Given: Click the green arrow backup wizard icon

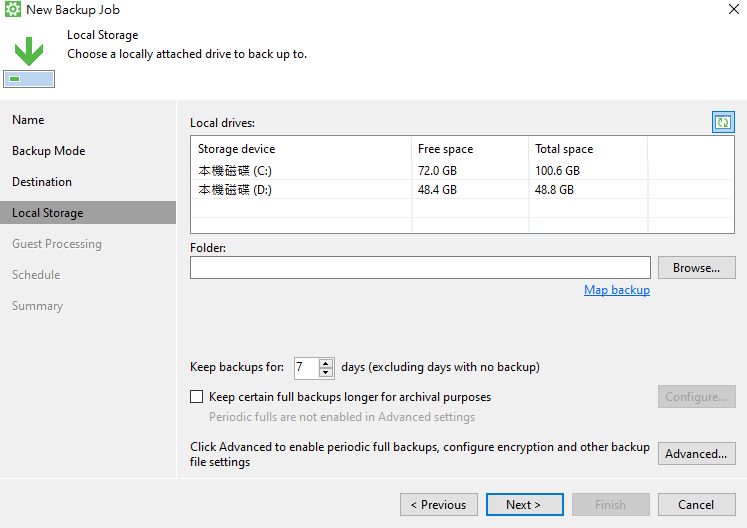Looking at the screenshot, I should click(x=28, y=52).
